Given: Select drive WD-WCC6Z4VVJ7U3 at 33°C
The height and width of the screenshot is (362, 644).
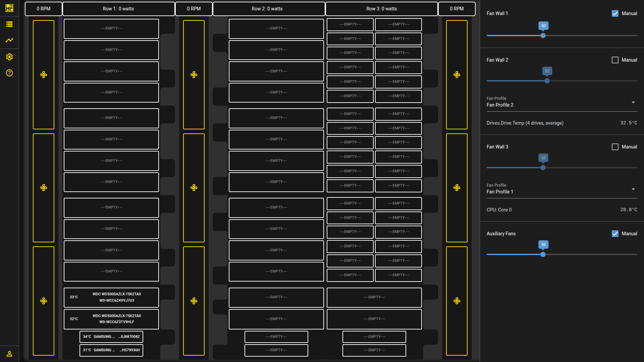Looking at the screenshot, I should coord(111,297).
